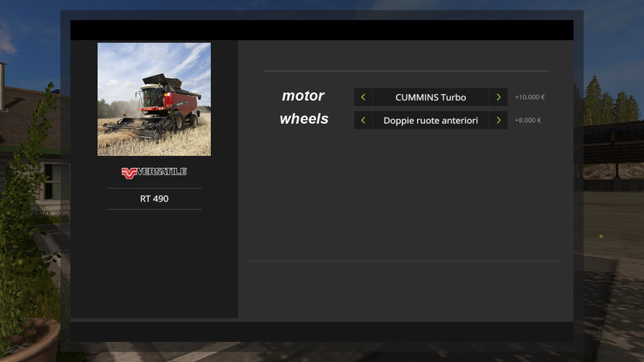Select previous wheels option with left arrow
Viewport: 644px width, 362px height.
363,121
